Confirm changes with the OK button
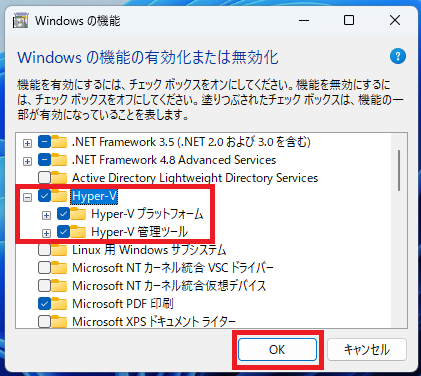Screen dimensions: 421x376 click(277, 349)
